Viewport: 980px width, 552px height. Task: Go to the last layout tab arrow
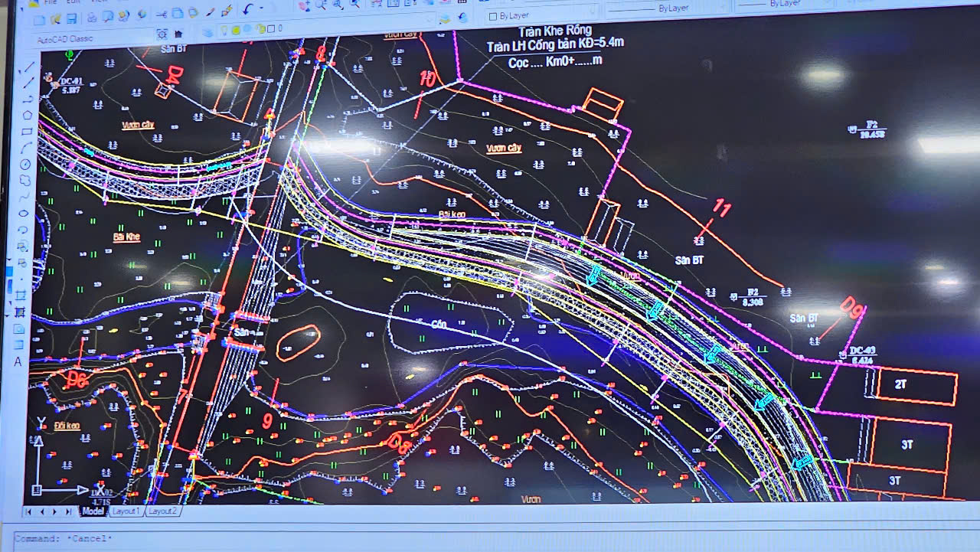68,511
